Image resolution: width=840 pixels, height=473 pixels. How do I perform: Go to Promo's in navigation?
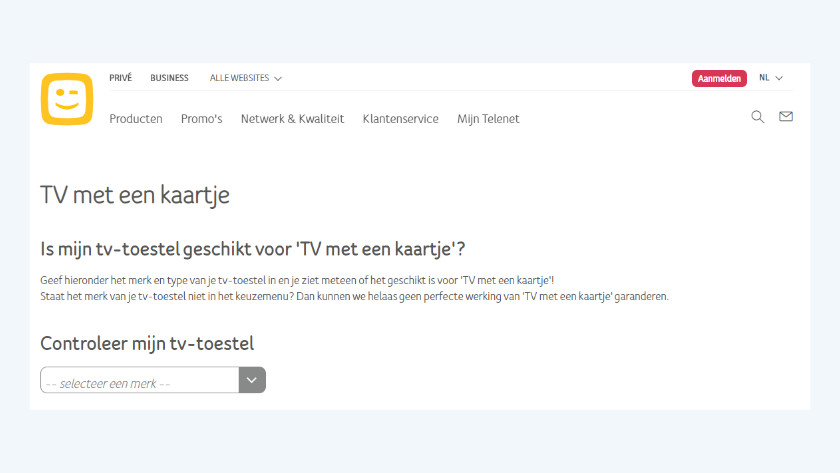(201, 119)
